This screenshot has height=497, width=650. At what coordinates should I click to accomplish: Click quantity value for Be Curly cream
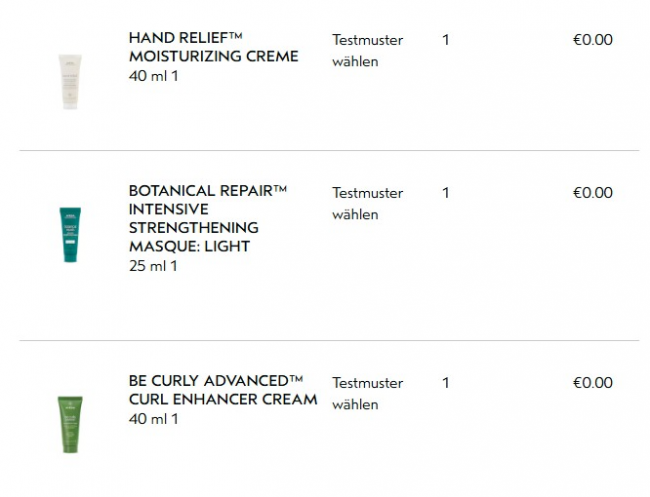point(445,383)
